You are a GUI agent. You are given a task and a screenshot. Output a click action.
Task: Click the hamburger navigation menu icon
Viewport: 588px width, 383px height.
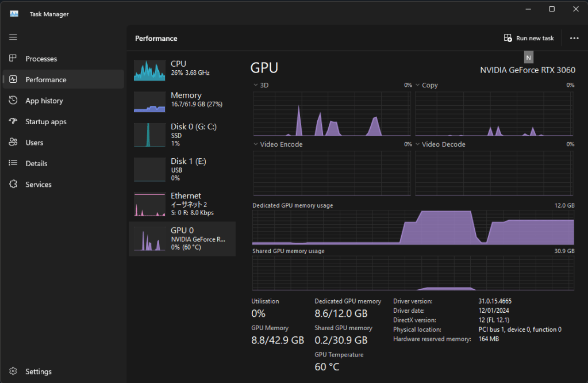(13, 37)
